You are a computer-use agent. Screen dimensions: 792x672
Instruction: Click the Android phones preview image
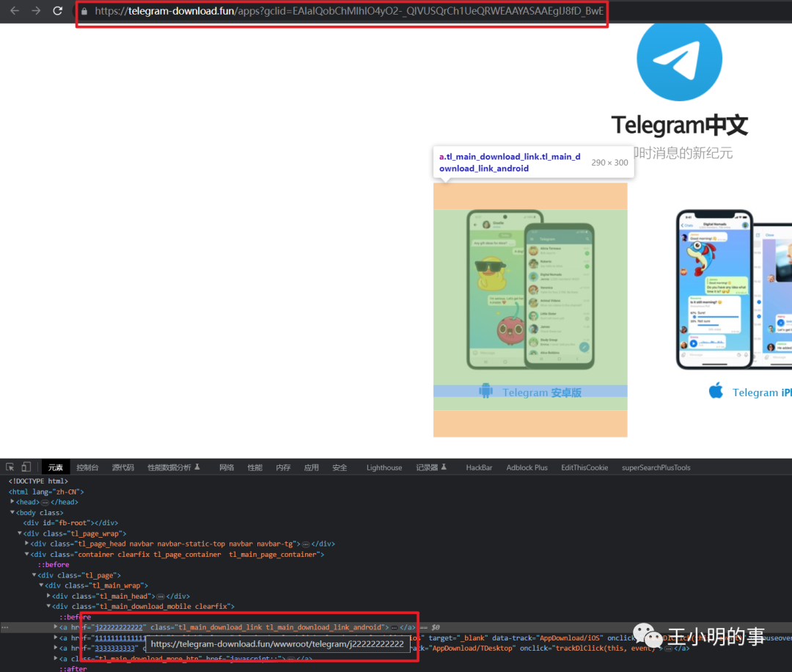[x=530, y=290]
